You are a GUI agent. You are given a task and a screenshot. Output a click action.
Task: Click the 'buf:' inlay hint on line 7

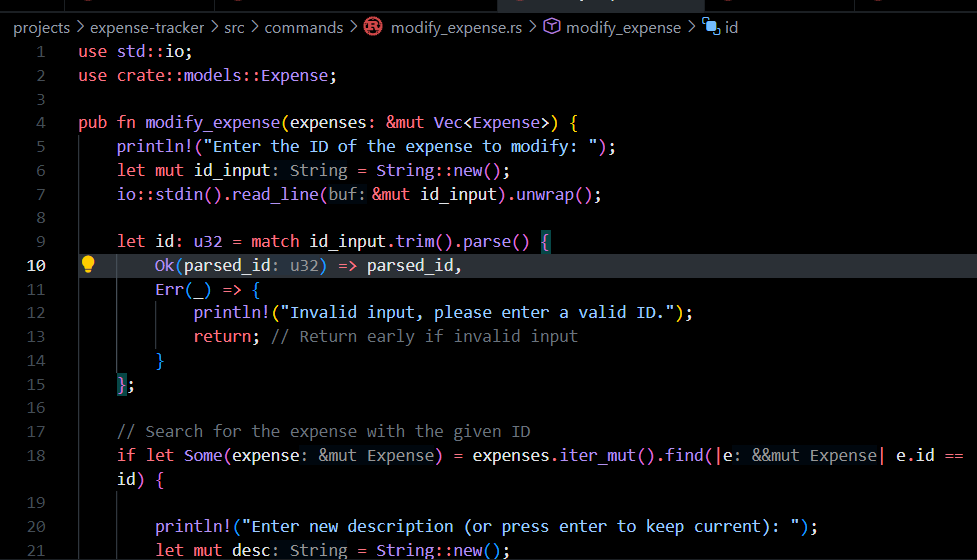(347, 194)
